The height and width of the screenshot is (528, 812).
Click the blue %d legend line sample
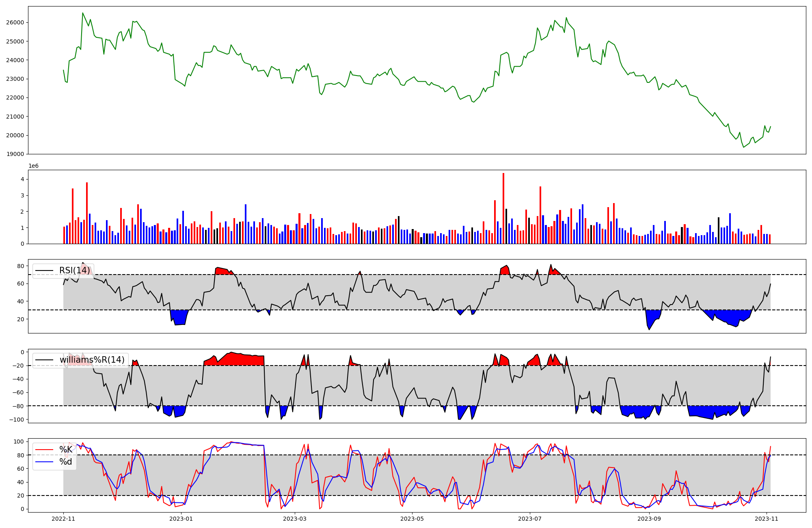tap(44, 462)
